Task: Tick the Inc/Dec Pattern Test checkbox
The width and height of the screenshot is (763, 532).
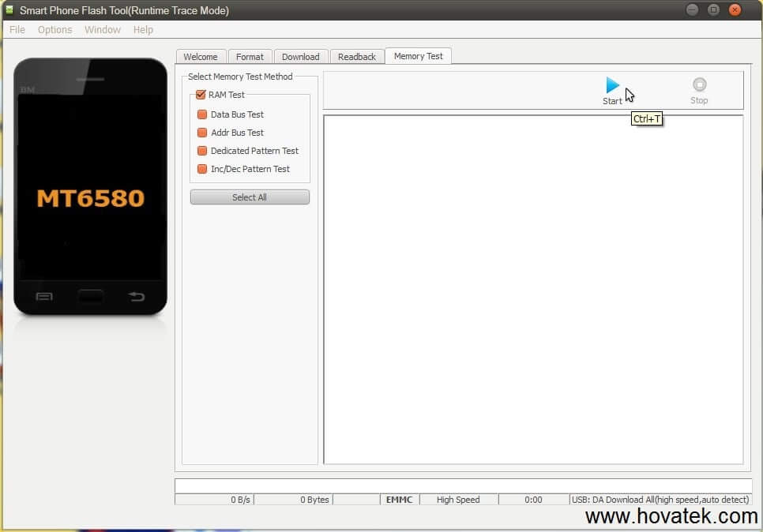Action: pyautogui.click(x=202, y=169)
